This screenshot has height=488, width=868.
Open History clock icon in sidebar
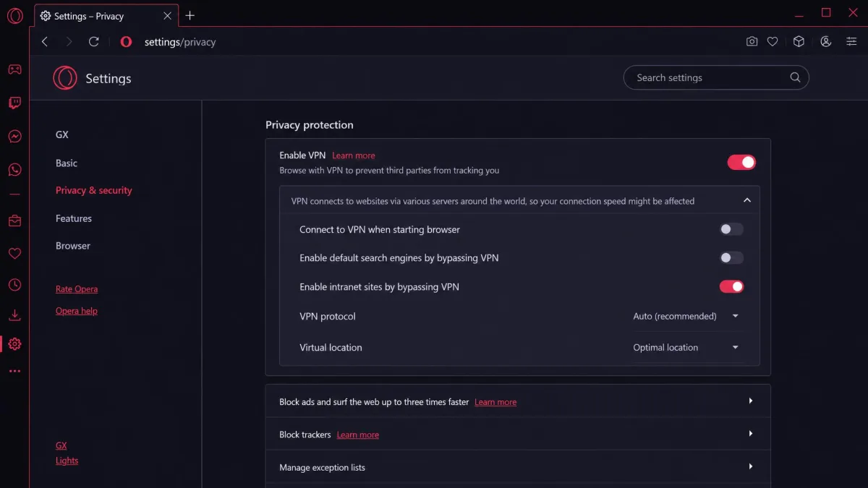tap(14, 285)
